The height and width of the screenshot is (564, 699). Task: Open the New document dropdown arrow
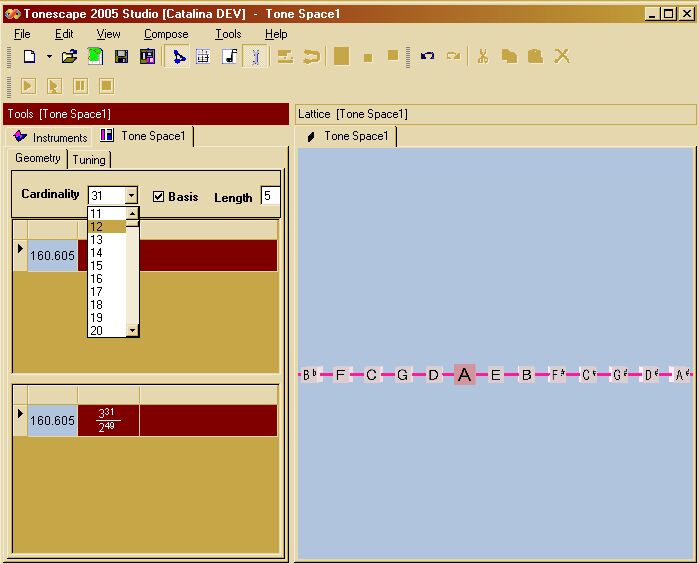(x=49, y=57)
